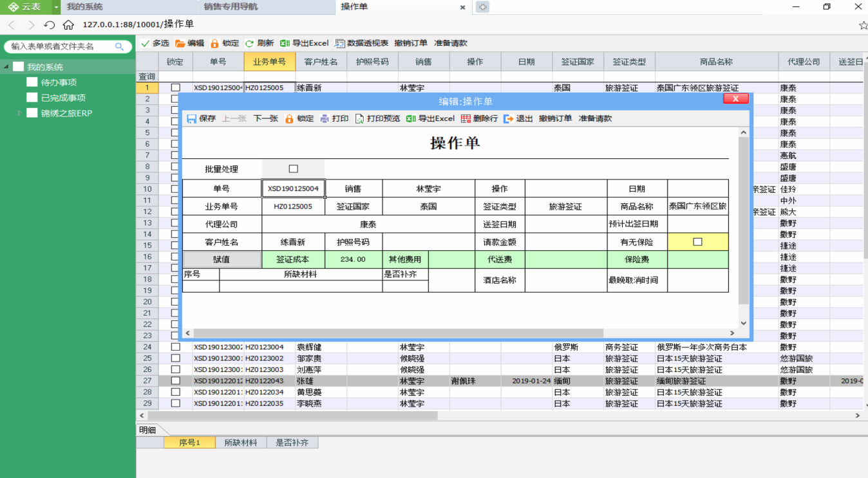
Task: Click dialog horizontal scrollbar thumb
Action: 398,333
